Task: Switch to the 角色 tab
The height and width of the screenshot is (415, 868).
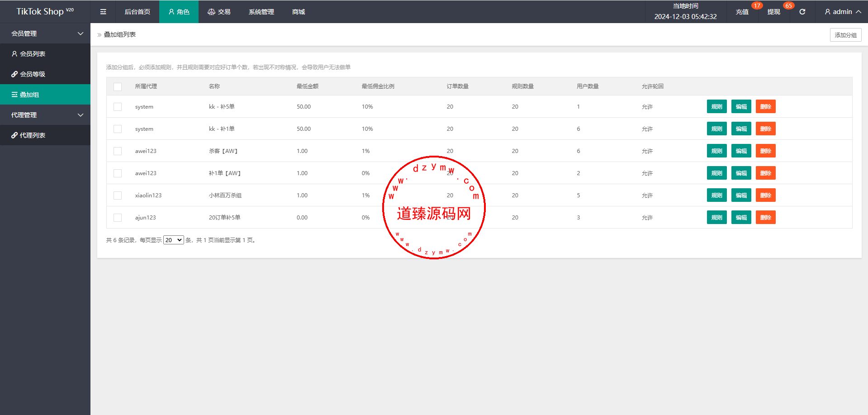Action: click(179, 12)
